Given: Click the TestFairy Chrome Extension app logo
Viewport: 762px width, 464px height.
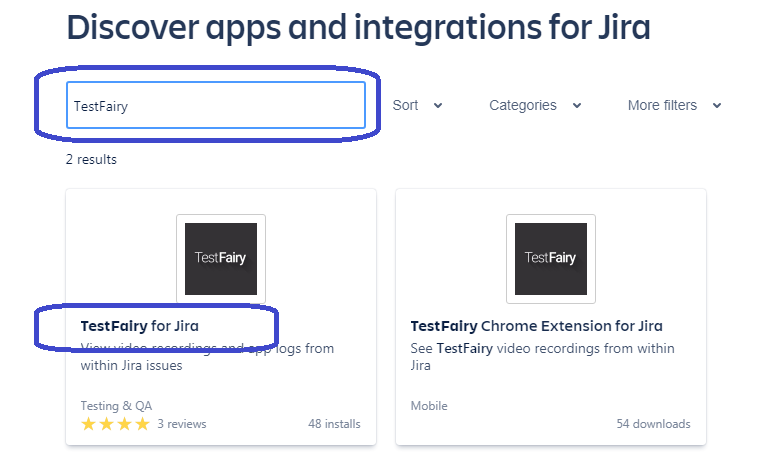Looking at the screenshot, I should (x=551, y=258).
